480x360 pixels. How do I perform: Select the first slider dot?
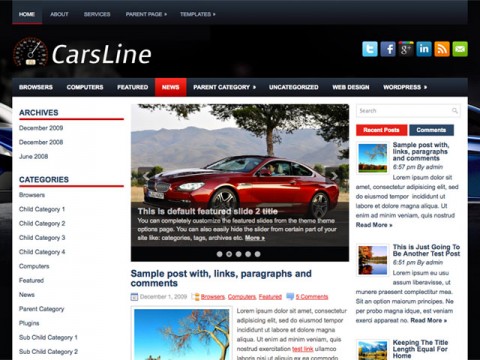click(x=219, y=254)
